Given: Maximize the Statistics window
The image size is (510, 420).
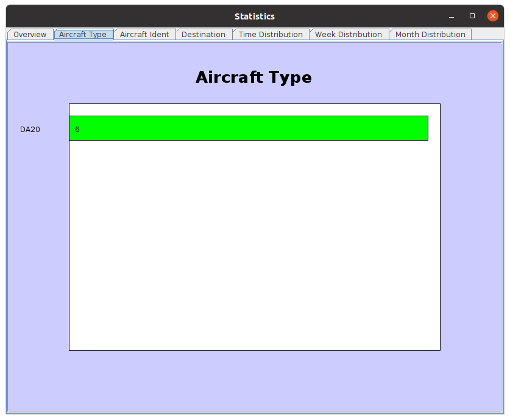Looking at the screenshot, I should click(472, 16).
